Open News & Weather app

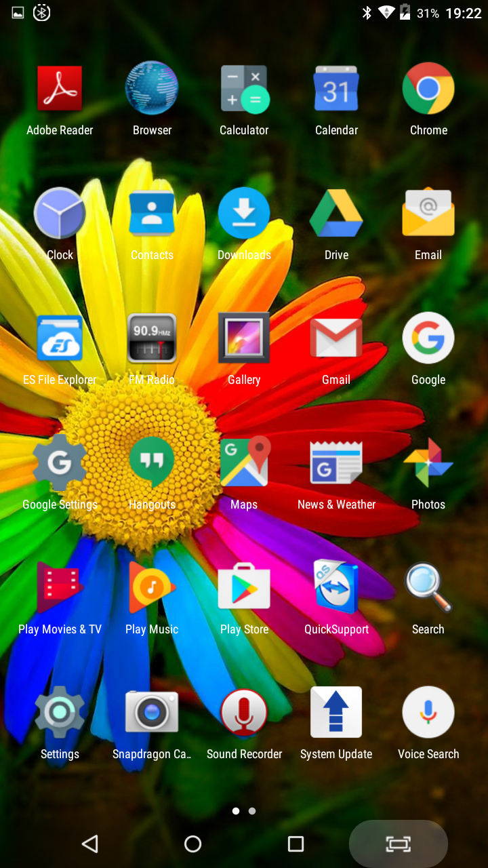(x=336, y=463)
